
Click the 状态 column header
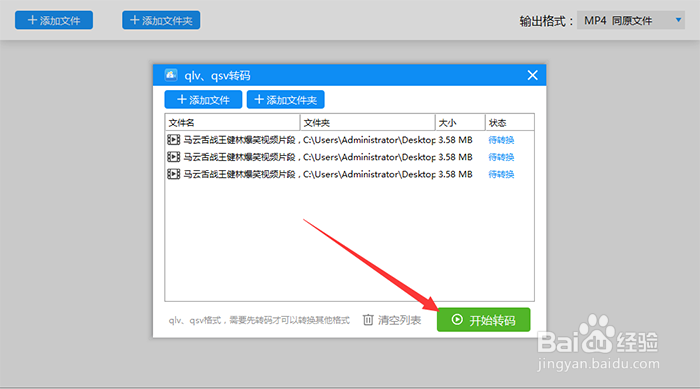coord(509,122)
